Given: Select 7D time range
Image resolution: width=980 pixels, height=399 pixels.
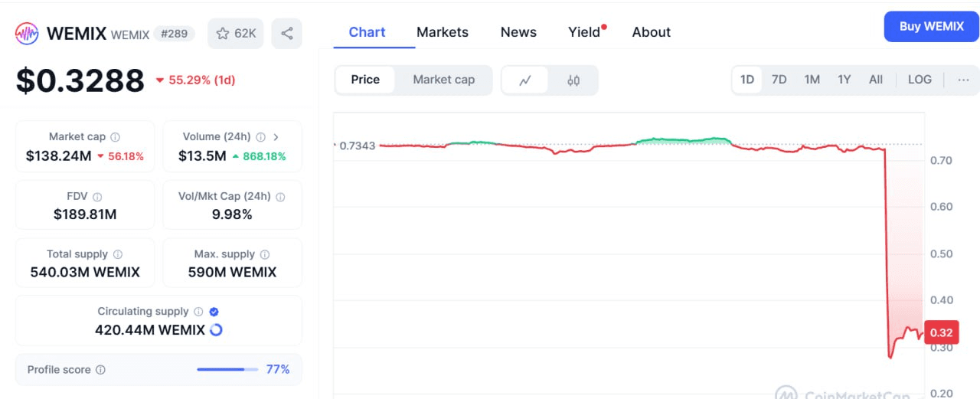Looking at the screenshot, I should [x=779, y=80].
